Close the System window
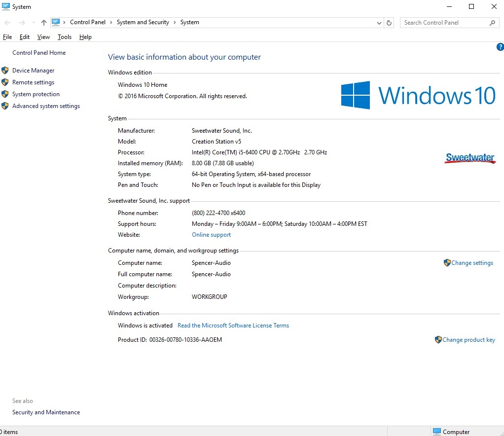 point(494,6)
